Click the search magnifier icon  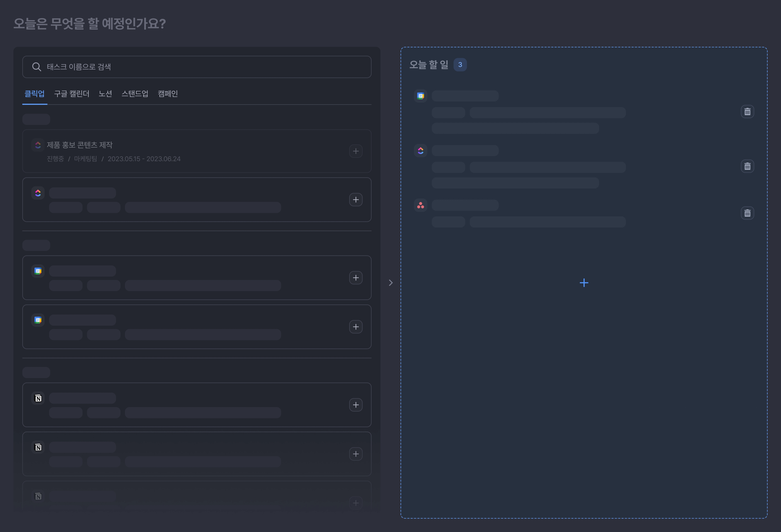coord(37,67)
